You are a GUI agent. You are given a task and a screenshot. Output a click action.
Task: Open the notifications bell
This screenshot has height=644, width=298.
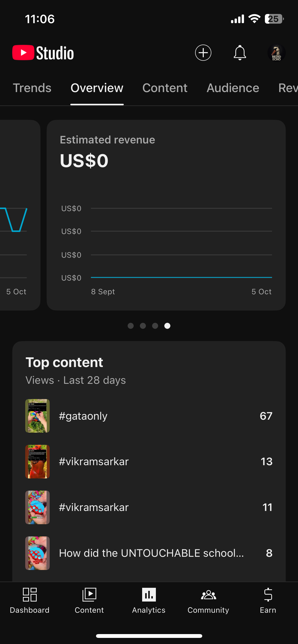point(240,53)
